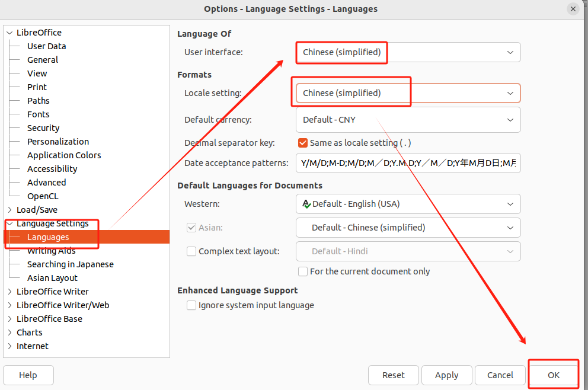Select Fonts in the options tree

[x=39, y=114]
